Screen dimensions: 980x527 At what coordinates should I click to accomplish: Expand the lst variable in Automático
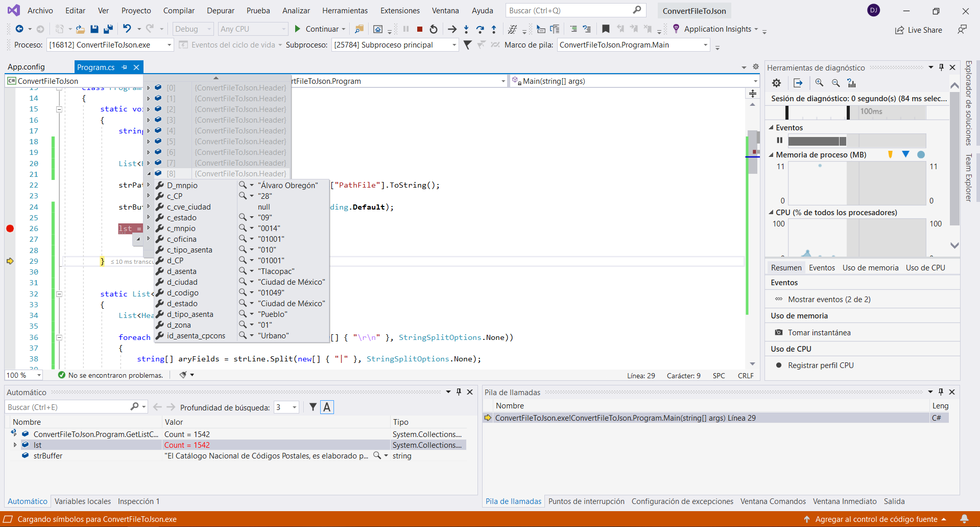coord(15,445)
